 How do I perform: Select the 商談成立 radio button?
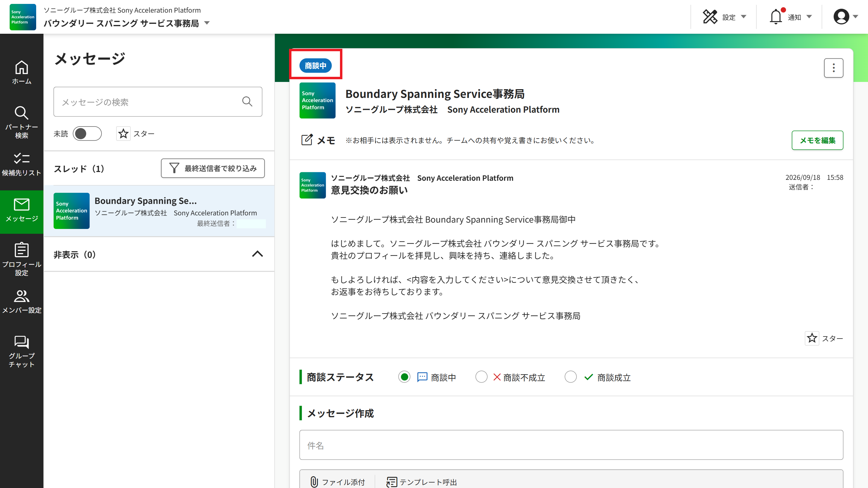click(x=571, y=377)
